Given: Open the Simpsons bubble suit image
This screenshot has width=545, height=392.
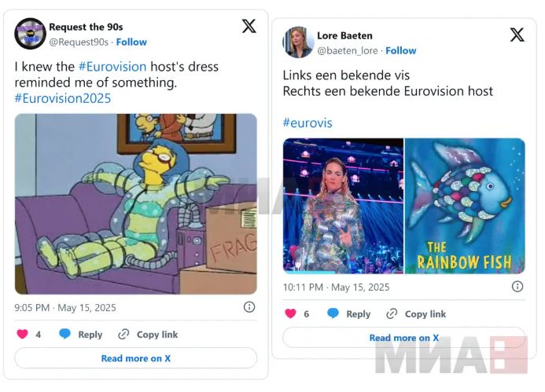Looking at the screenshot, I should [x=136, y=204].
